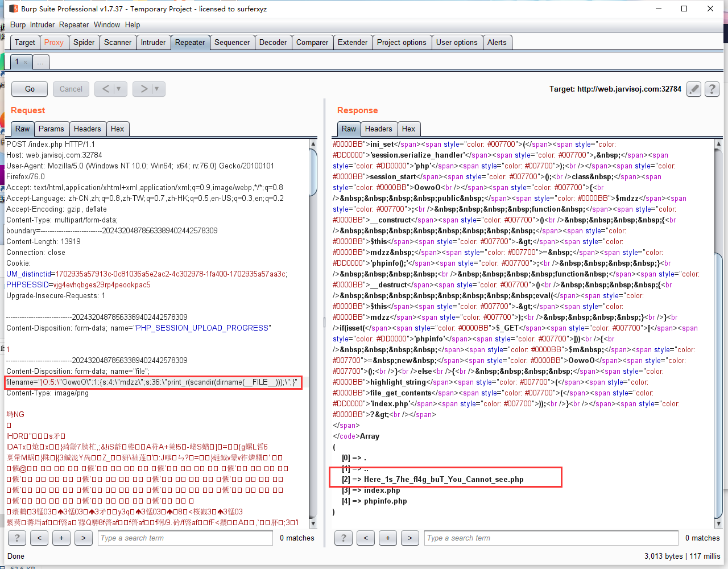Click the 'Content-Length: 13919' header line
This screenshot has width=728, height=569.
tap(43, 241)
